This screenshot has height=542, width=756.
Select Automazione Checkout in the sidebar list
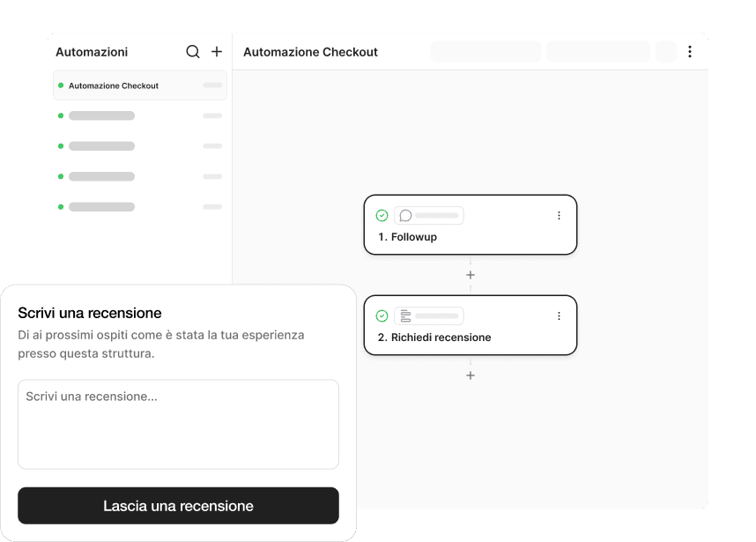[x=140, y=85]
